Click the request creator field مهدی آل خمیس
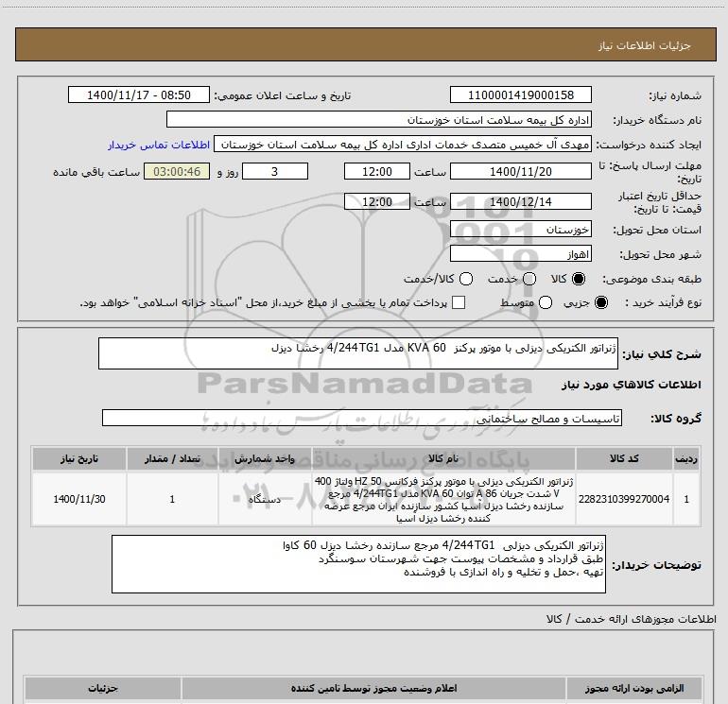Image resolution: width=728 pixels, height=704 pixels. [403, 145]
